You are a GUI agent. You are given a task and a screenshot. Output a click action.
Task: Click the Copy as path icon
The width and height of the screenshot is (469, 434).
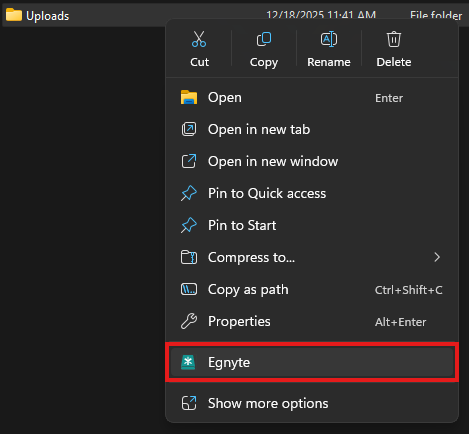point(189,289)
